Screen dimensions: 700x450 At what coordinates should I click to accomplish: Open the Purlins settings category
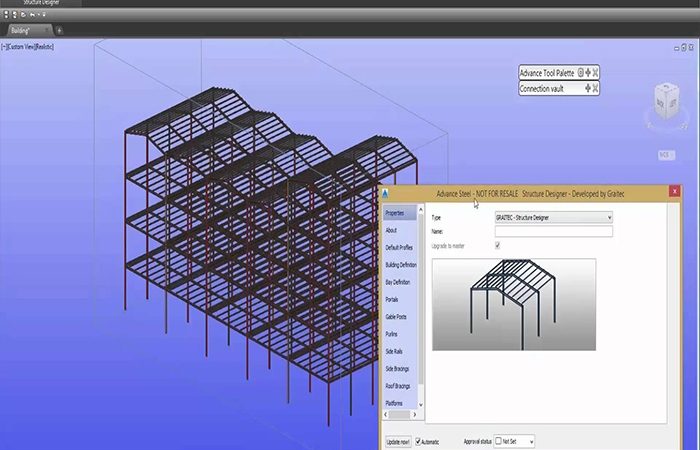click(x=392, y=334)
